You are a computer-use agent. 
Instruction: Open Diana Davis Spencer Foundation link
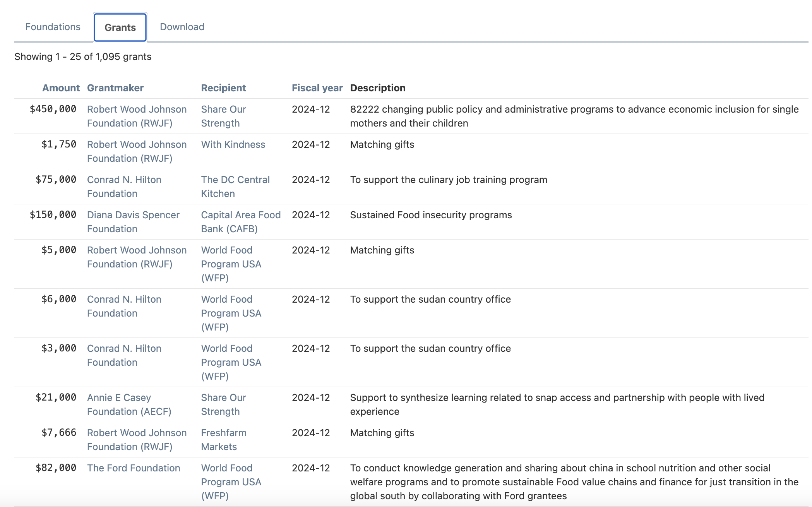(133, 222)
